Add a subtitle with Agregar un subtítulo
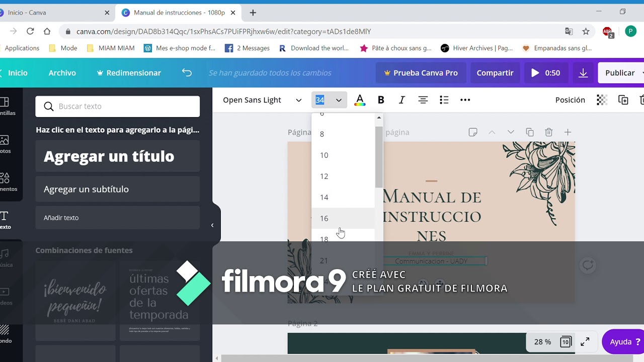Screen dimensions: 644x362 118,189
